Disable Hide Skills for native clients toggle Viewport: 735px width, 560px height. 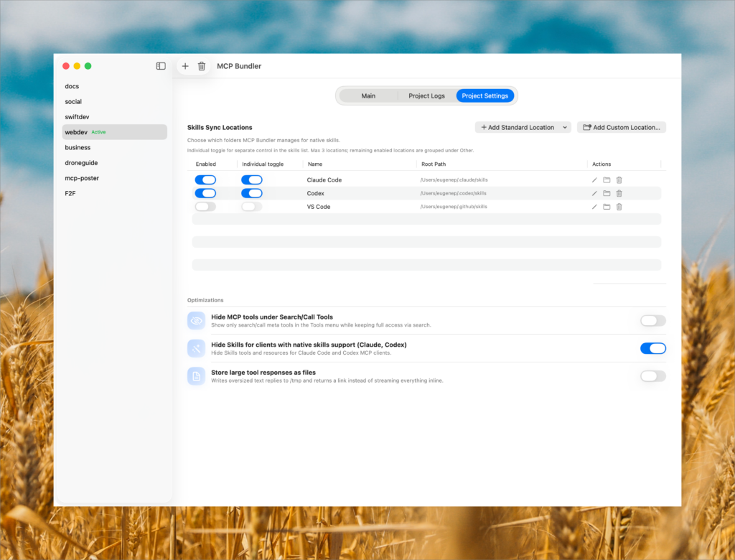pos(652,349)
